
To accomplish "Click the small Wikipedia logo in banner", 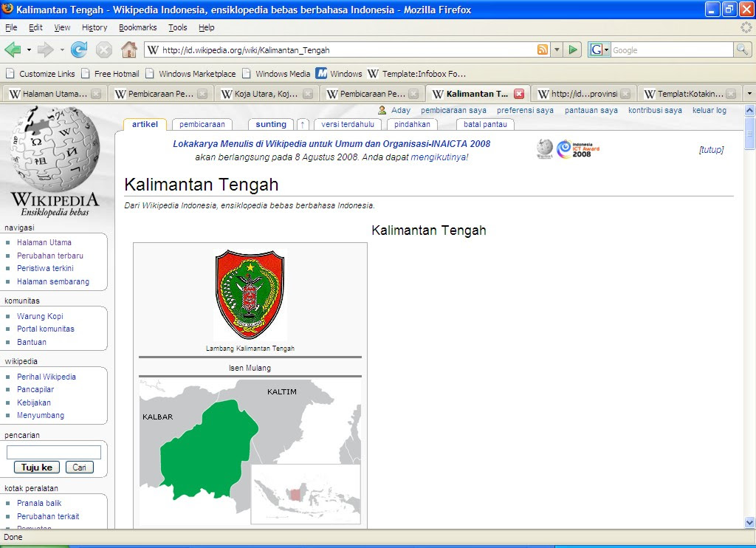I will coord(545,148).
